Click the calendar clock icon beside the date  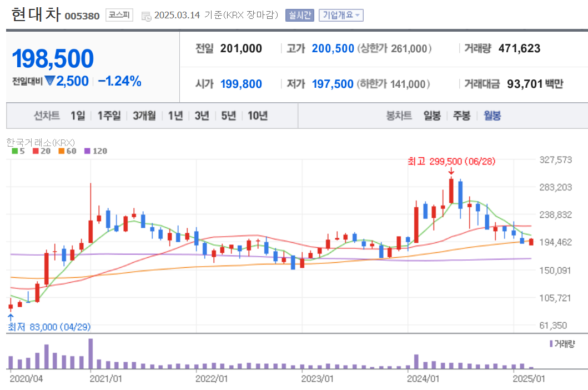pos(146,16)
